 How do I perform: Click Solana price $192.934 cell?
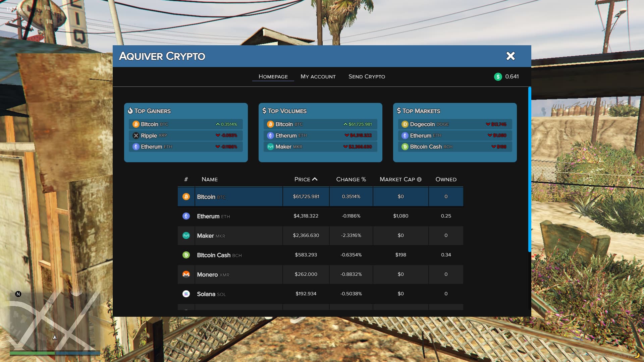[x=306, y=294]
